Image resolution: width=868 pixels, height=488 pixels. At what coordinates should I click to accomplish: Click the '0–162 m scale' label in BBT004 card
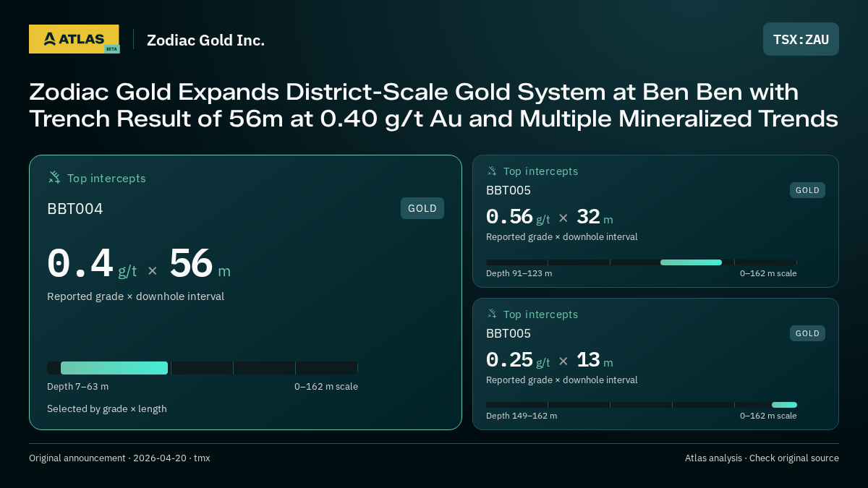[326, 386]
